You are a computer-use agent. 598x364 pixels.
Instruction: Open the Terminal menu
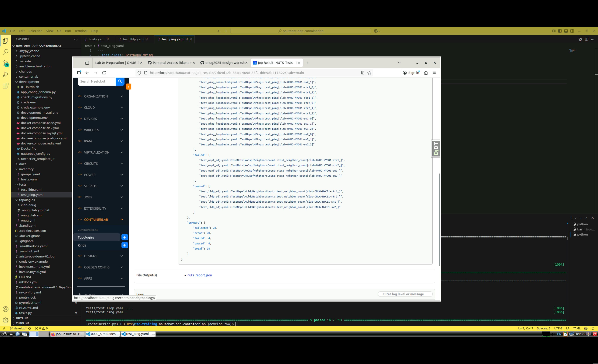81,31
